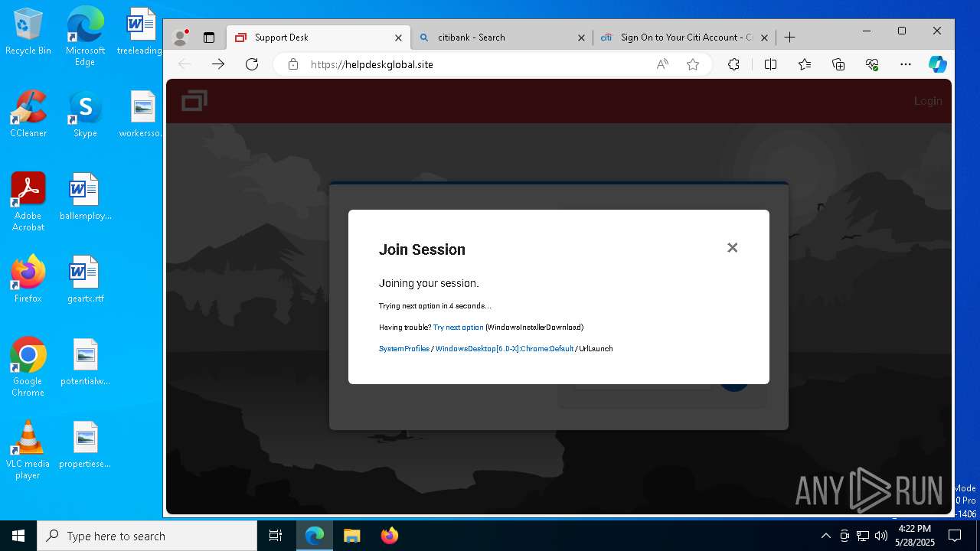
Task: Click the WindowsDesktop[6.0-X]:Chrome:Default link
Action: [x=505, y=348]
